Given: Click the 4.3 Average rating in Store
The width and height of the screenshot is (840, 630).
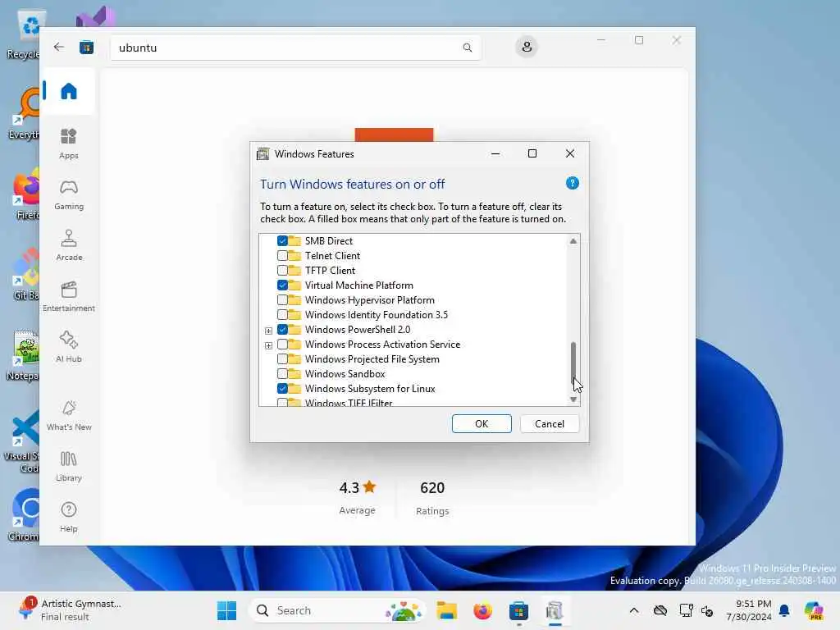Looking at the screenshot, I should click(x=358, y=498).
